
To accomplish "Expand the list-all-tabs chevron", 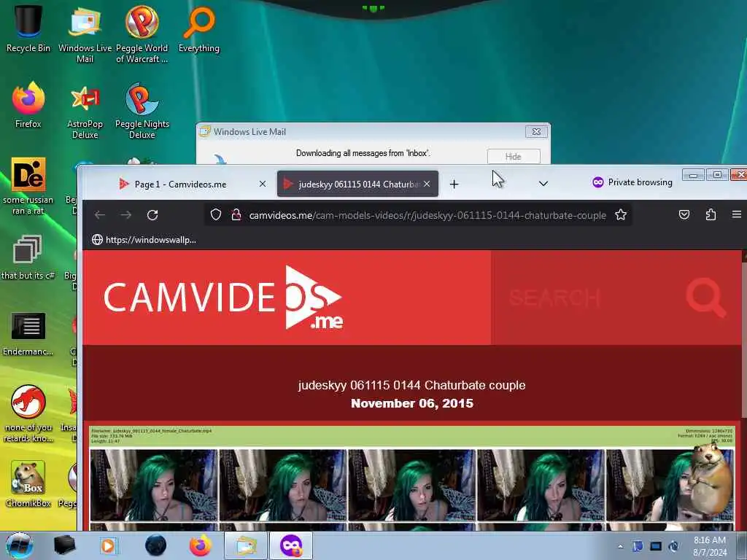I will [543, 184].
